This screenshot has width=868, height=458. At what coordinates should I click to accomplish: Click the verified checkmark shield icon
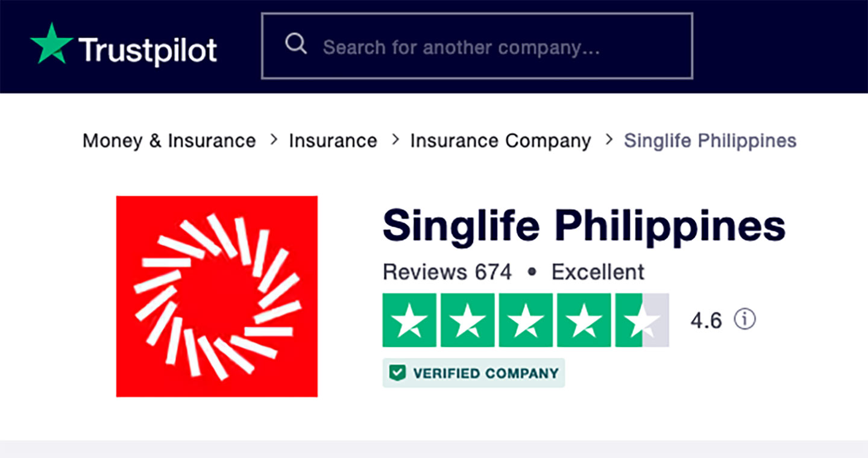[x=397, y=373]
